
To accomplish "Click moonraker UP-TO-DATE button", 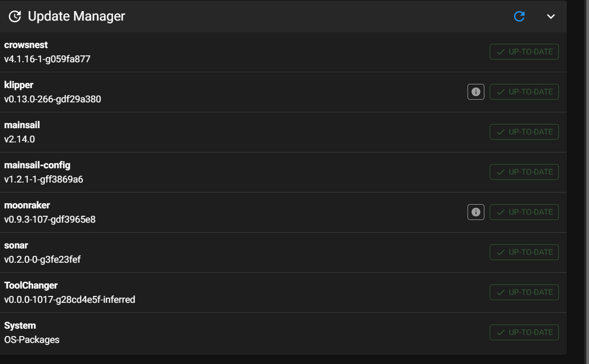I will [x=524, y=212].
